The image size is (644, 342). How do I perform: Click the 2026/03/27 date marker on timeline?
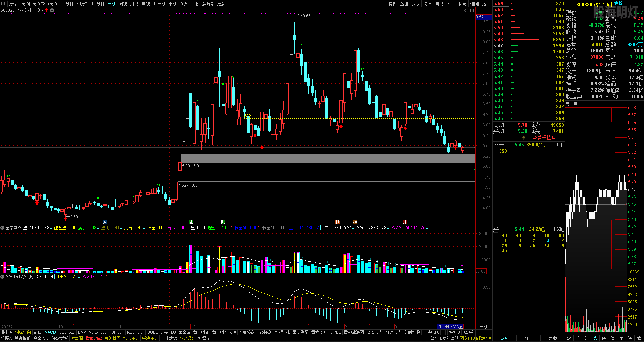click(450, 327)
